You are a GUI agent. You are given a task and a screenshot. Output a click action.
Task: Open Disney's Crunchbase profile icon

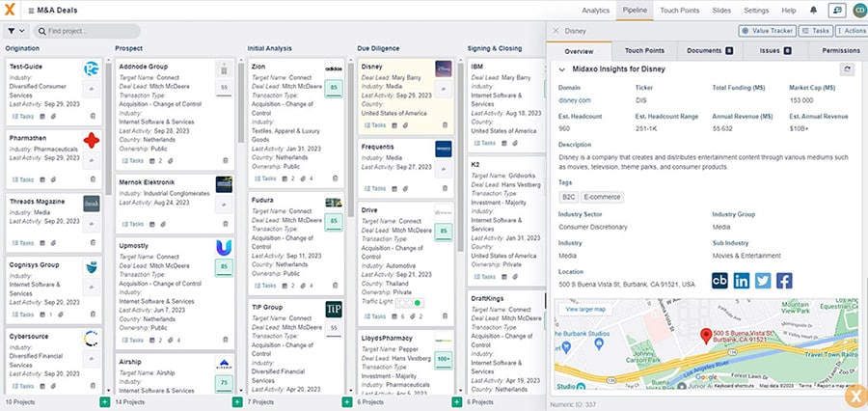click(719, 281)
